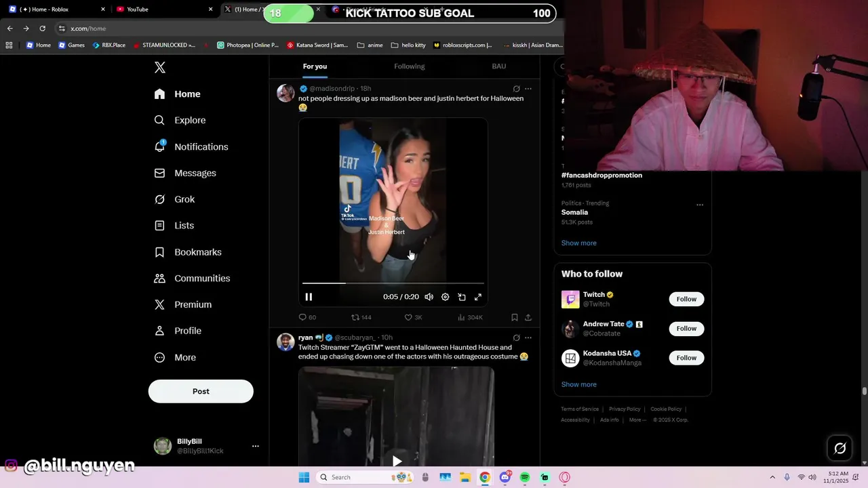Reload the x.com page
The width and height of the screenshot is (868, 488).
(42, 28)
